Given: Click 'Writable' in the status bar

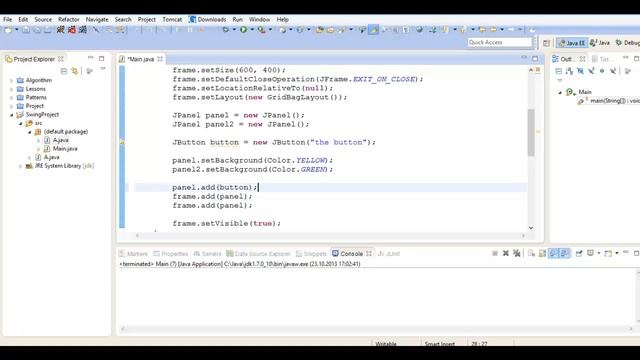Looking at the screenshot, I should (386, 344).
